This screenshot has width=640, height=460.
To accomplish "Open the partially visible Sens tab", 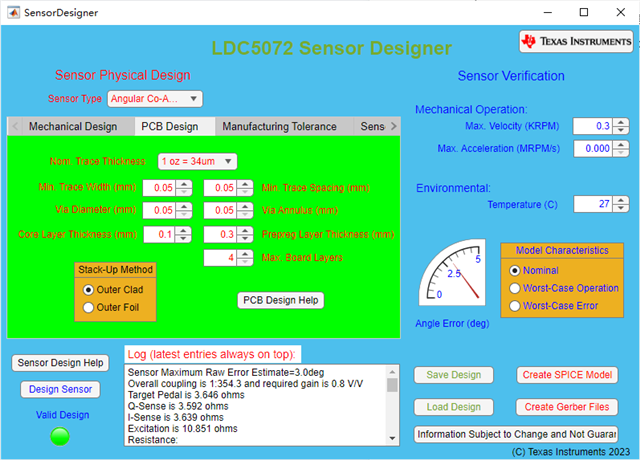I will pos(371,127).
